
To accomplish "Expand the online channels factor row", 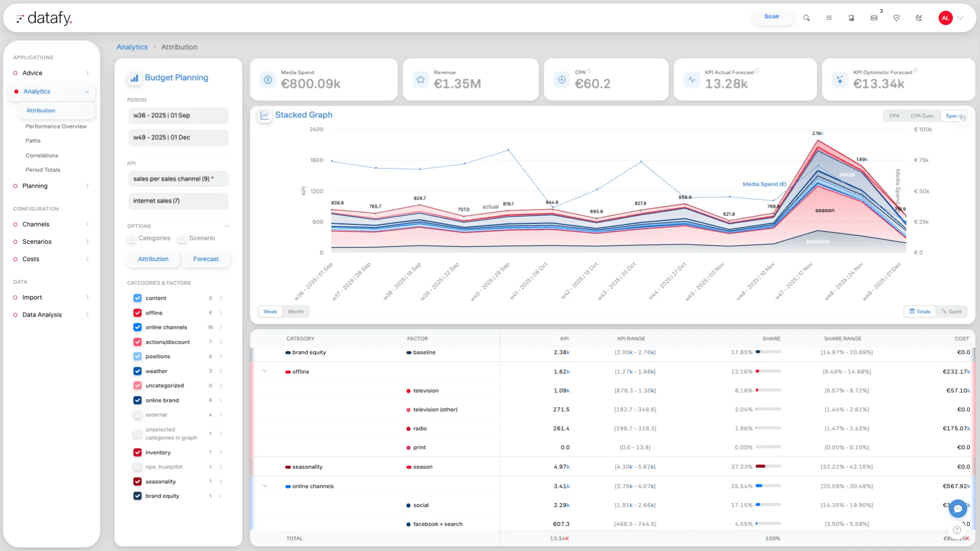I will tap(265, 486).
